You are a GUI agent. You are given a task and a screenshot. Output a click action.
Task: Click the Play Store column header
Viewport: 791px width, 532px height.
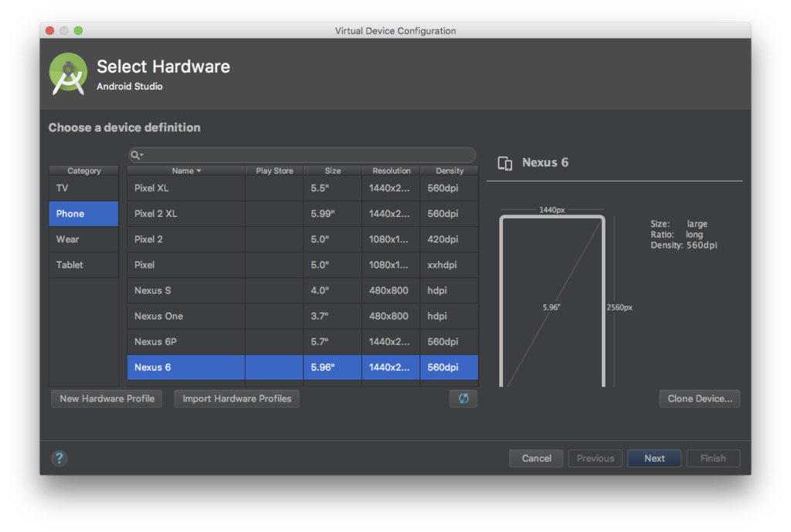(x=274, y=171)
